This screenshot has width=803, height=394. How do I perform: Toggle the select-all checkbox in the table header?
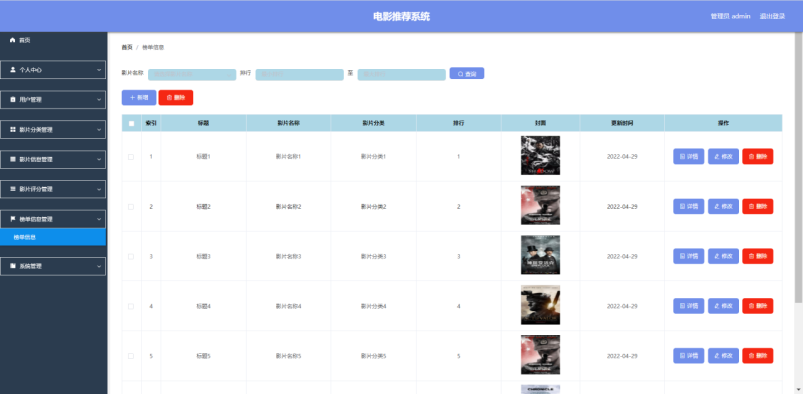[x=132, y=123]
